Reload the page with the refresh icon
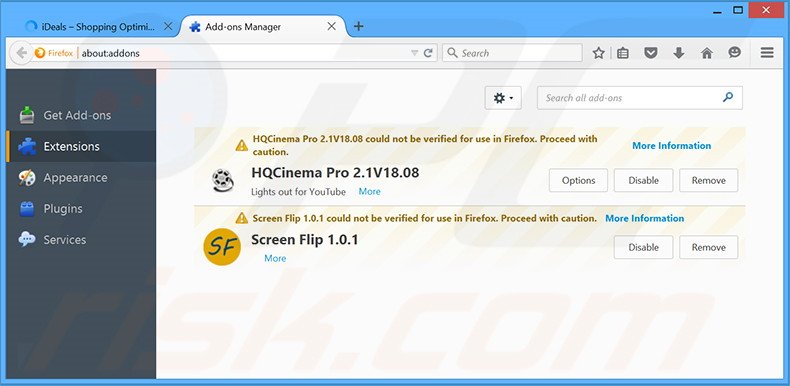790x386 pixels. pyautogui.click(x=428, y=53)
